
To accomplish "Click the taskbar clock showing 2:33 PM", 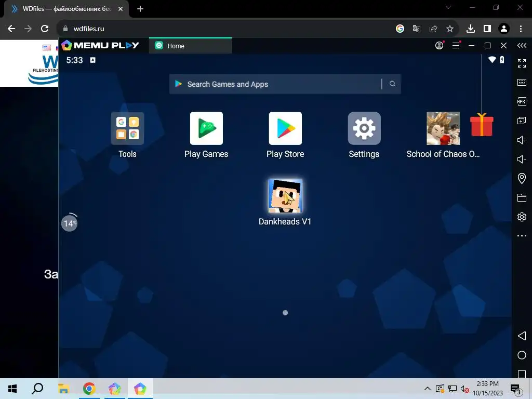I will (488, 389).
